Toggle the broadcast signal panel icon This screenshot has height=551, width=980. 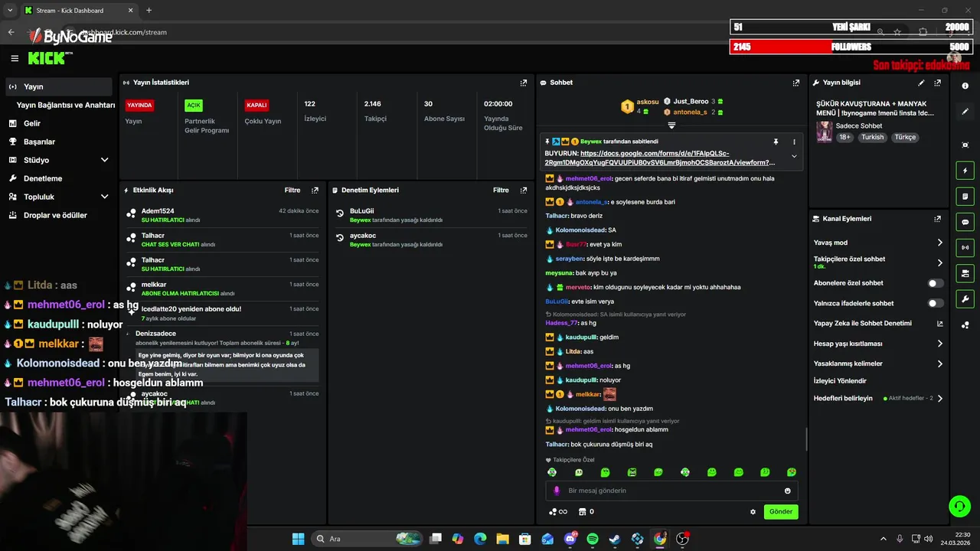[965, 247]
